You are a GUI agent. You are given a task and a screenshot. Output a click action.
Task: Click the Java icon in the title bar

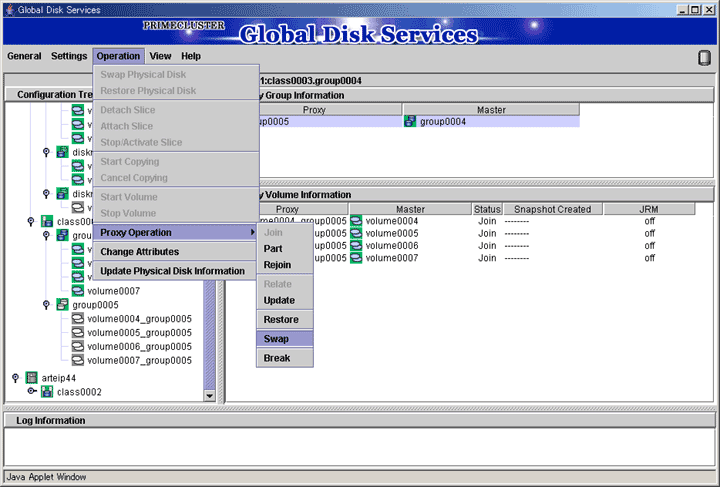pos(10,10)
